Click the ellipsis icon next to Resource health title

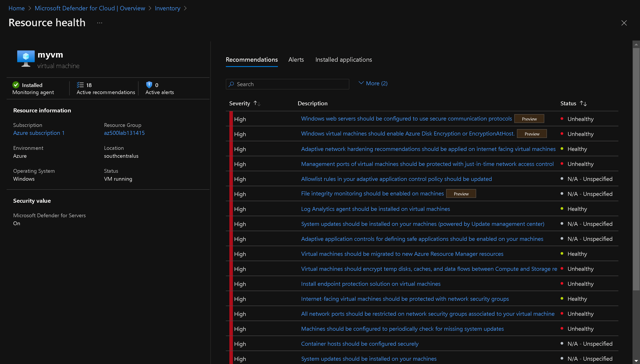tap(99, 23)
